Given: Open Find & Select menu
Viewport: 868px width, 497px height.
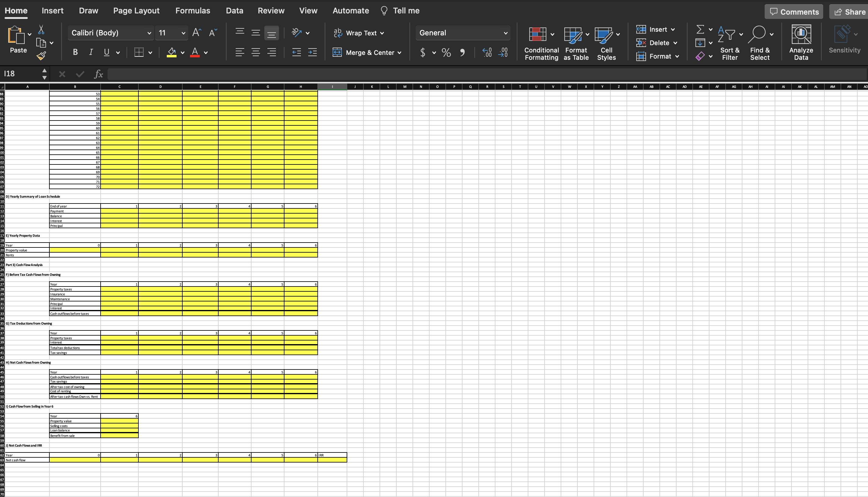Looking at the screenshot, I should click(760, 43).
